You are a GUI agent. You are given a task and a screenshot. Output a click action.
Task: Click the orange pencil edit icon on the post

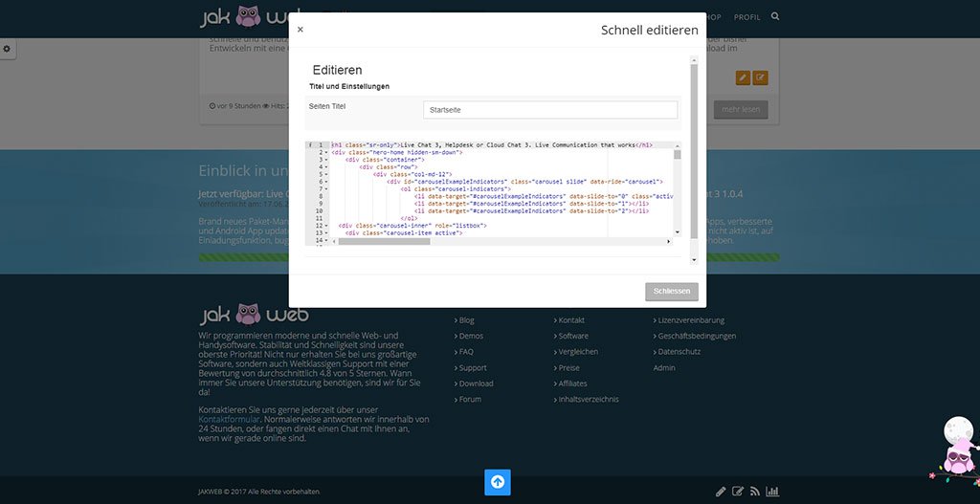pos(743,78)
